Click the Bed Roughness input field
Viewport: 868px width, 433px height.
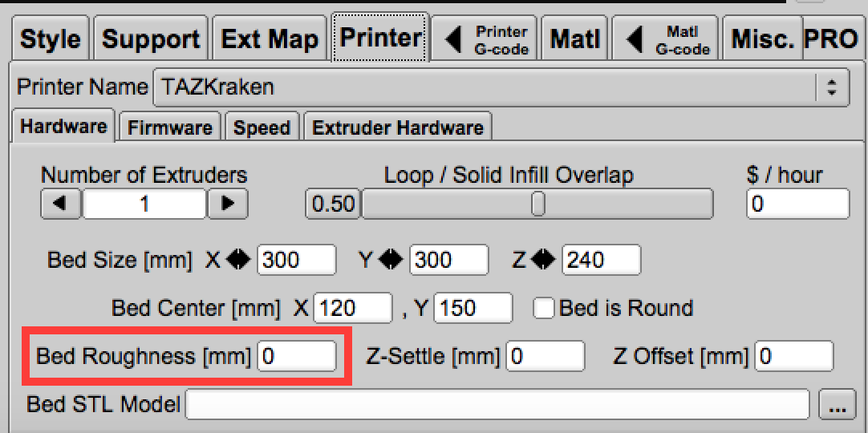(296, 356)
